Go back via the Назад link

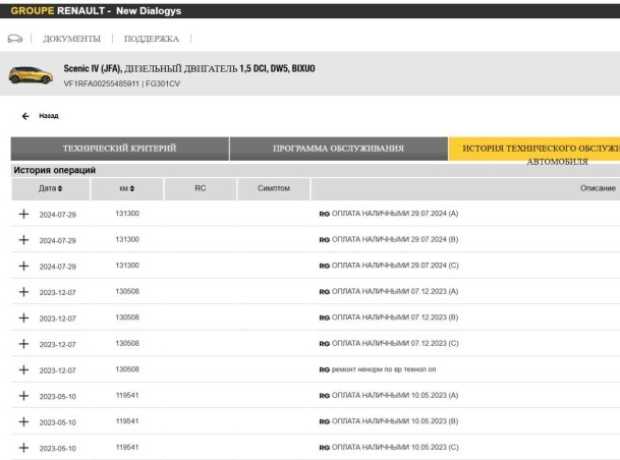49,116
